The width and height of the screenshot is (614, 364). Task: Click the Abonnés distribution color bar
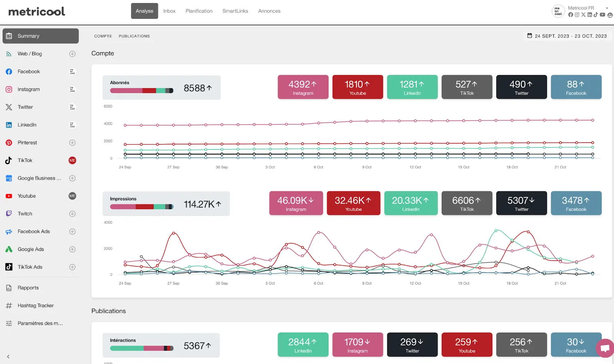point(142,91)
